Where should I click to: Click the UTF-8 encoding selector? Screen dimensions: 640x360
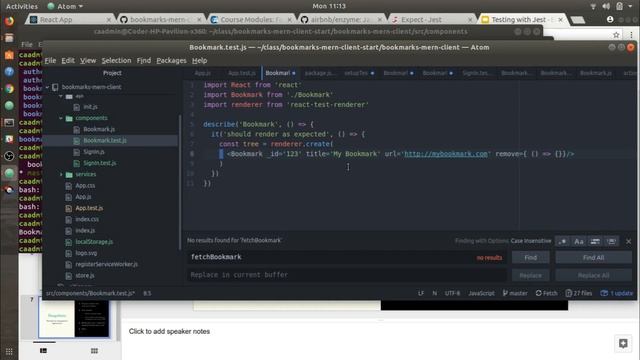452,293
